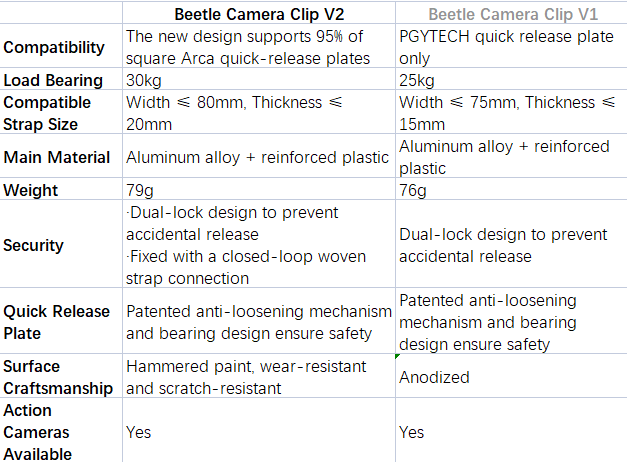Image resolution: width=627 pixels, height=462 pixels.
Task: Click the 76g weight cell
Action: pos(511,189)
